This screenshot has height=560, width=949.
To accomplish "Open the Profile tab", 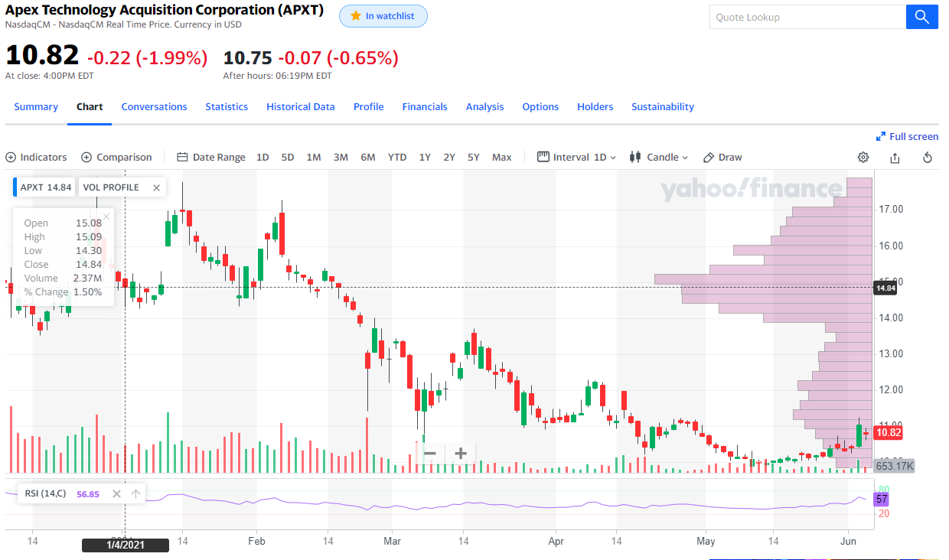I will (369, 107).
